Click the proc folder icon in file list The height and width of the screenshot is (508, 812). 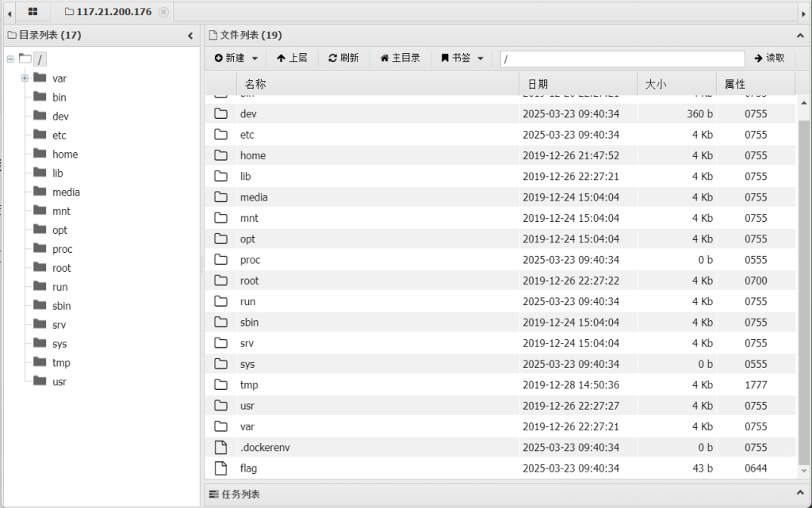point(220,260)
